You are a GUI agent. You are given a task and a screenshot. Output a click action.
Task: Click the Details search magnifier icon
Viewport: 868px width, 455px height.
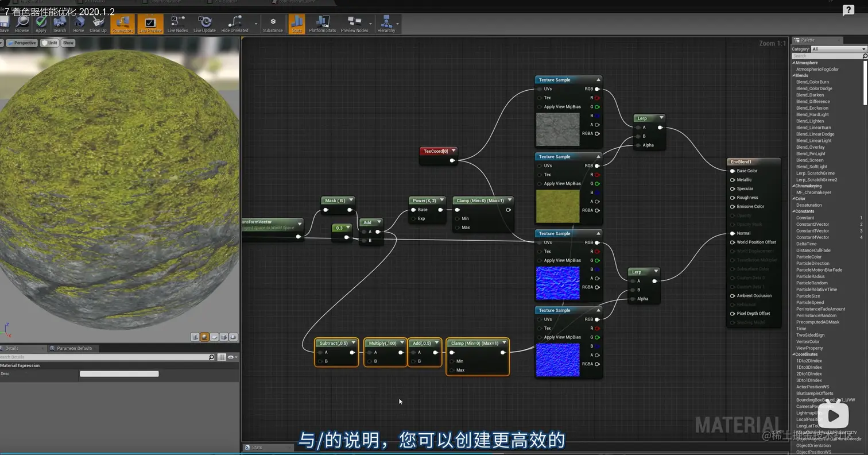pos(211,357)
